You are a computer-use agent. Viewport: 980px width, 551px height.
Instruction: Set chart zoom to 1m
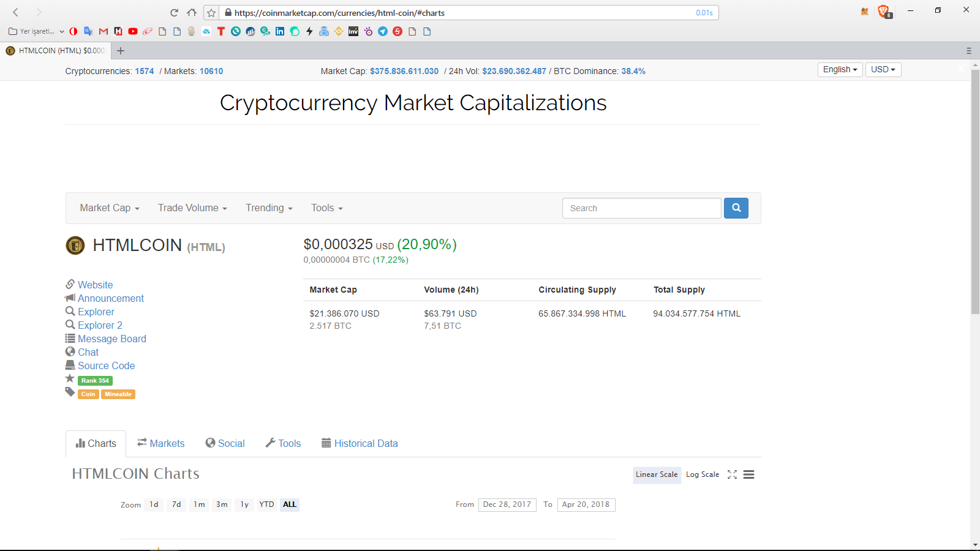point(199,504)
